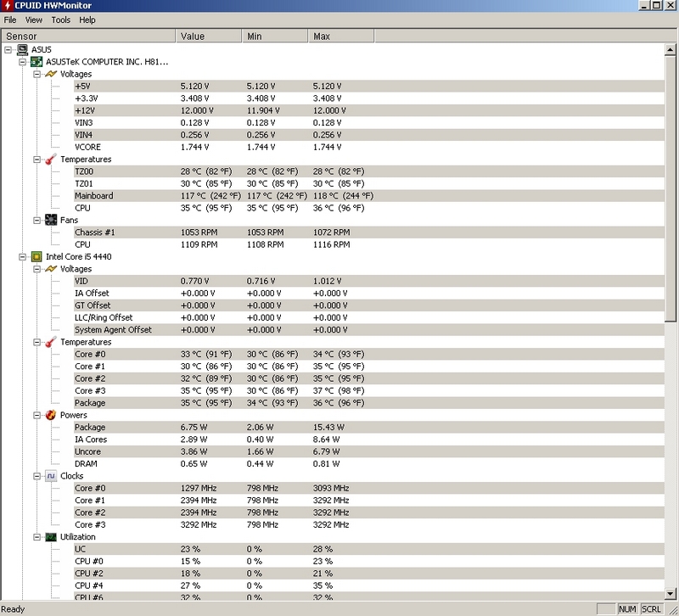Click the Intel Core i5 4440 chip icon

click(36, 257)
